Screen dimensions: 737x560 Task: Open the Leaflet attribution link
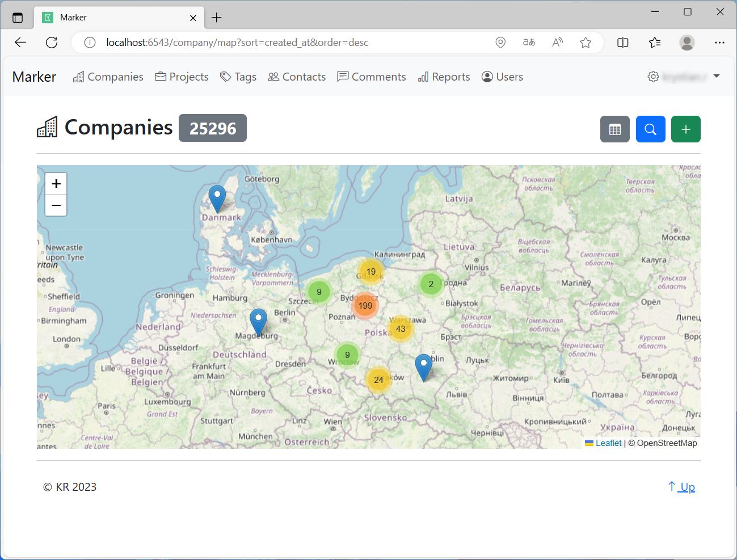(x=608, y=443)
